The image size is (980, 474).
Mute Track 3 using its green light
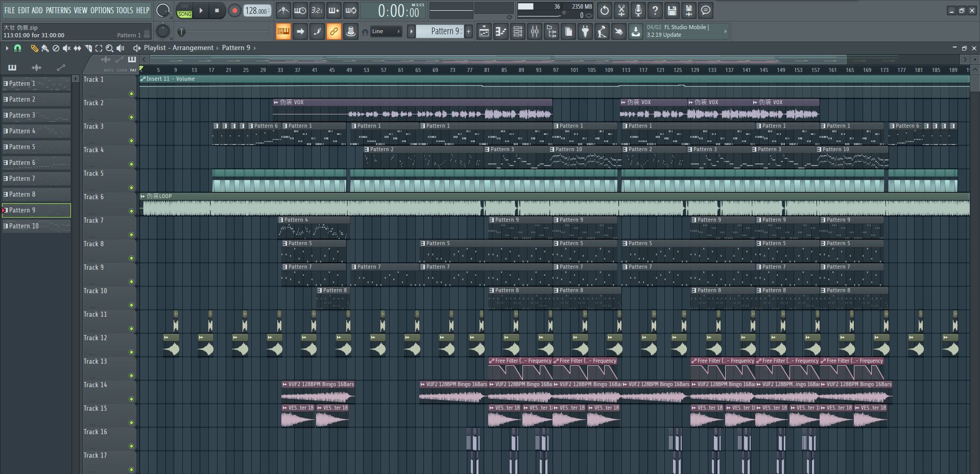point(131,140)
